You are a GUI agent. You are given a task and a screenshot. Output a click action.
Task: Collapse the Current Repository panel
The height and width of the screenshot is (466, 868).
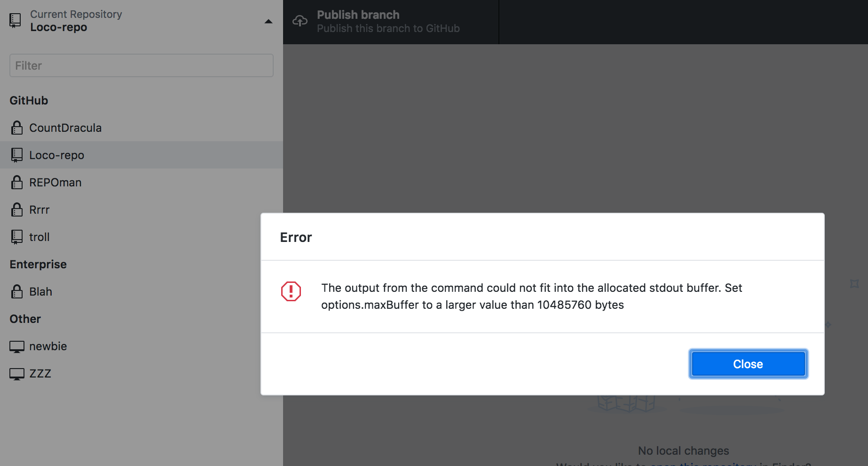tap(268, 21)
